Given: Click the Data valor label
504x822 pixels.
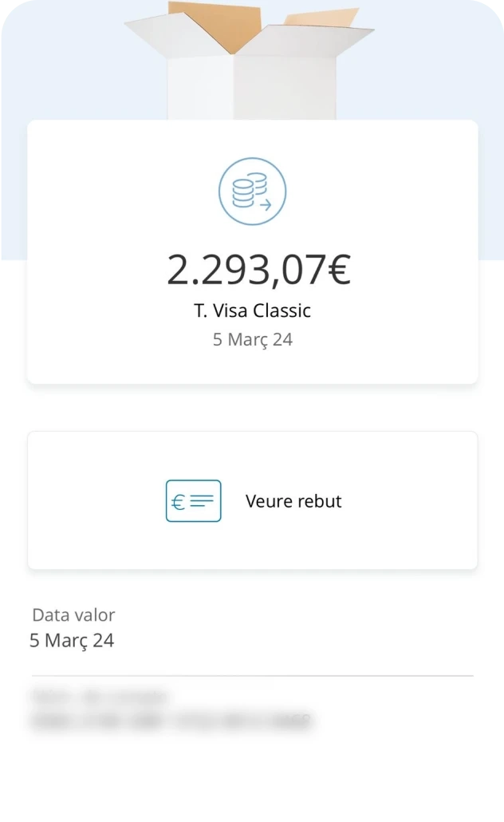Looking at the screenshot, I should point(73,615).
